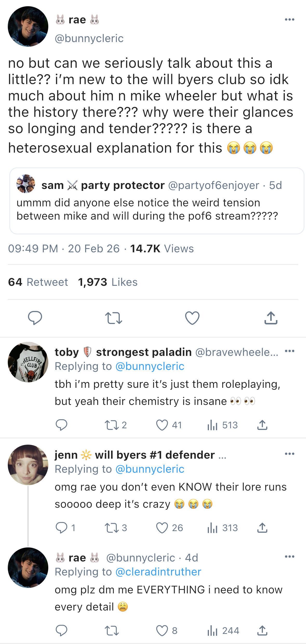Open more options on jenn's reply

(289, 454)
